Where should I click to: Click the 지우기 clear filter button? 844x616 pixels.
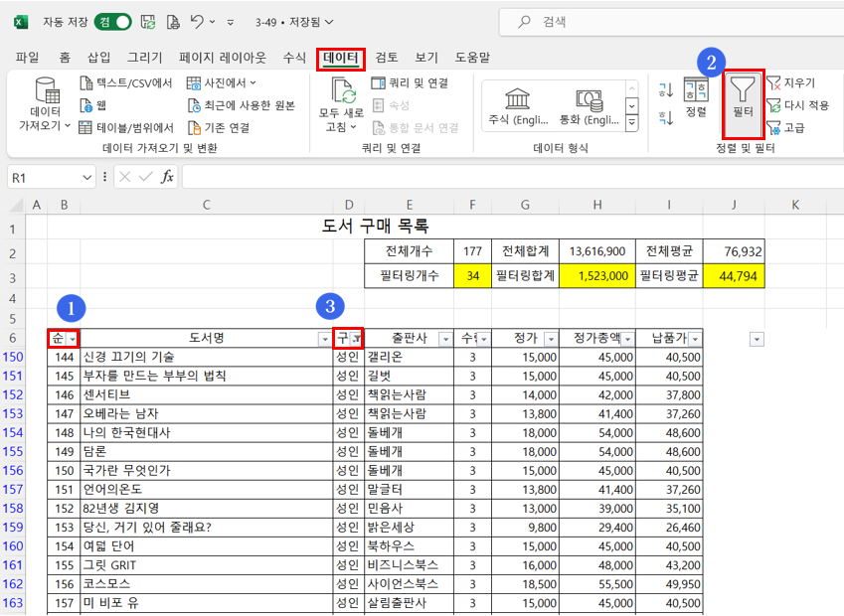click(x=791, y=82)
